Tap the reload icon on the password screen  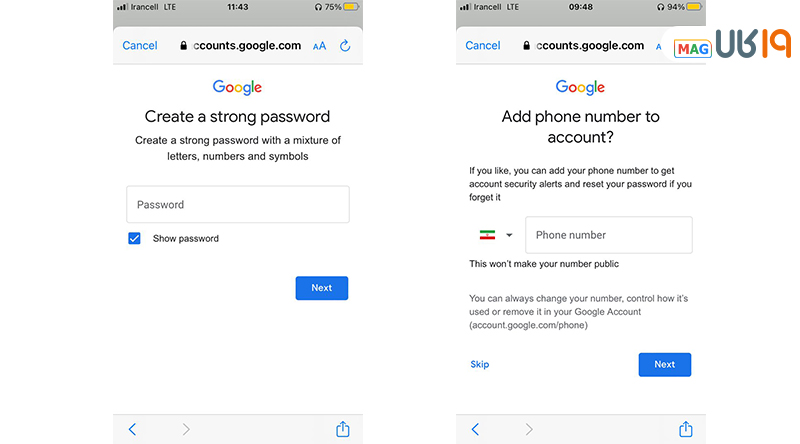[x=345, y=46]
